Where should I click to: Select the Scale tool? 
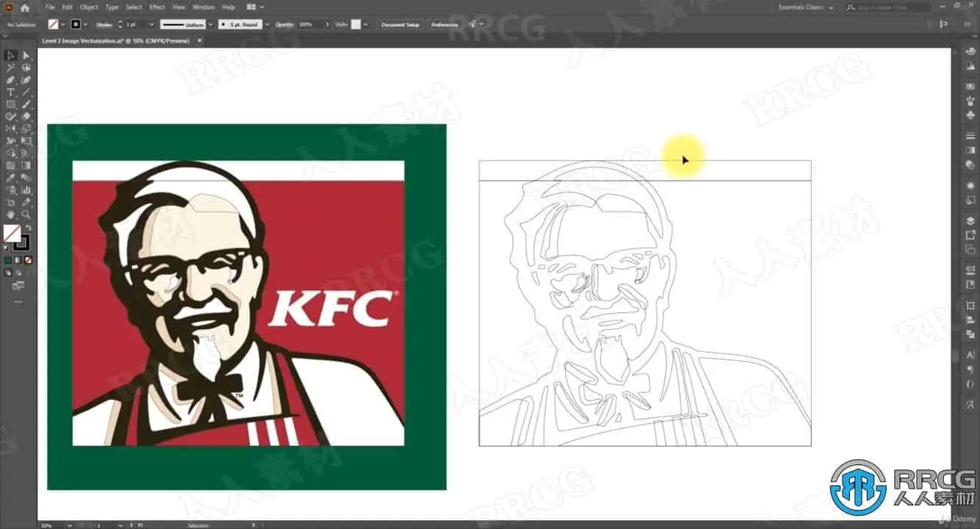pyautogui.click(x=26, y=129)
